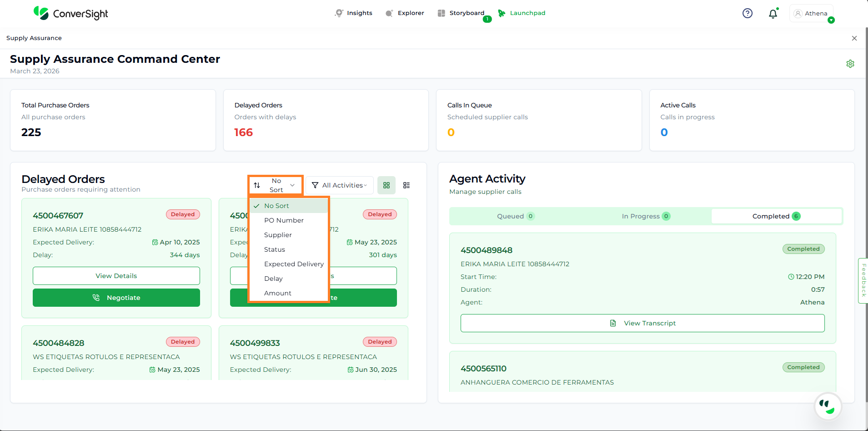This screenshot has height=431, width=868.
Task: Open the ConverSight chat assistant bubble
Action: (x=828, y=406)
